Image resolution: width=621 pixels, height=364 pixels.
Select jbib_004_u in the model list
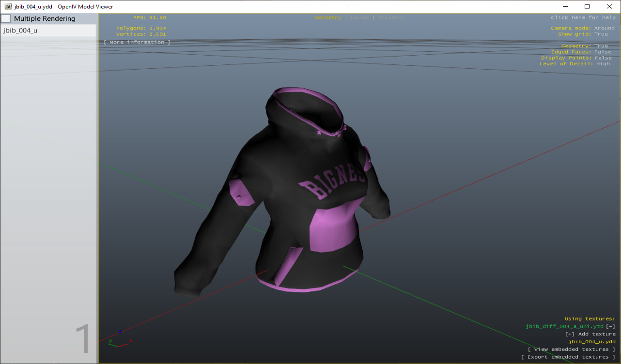(20, 30)
